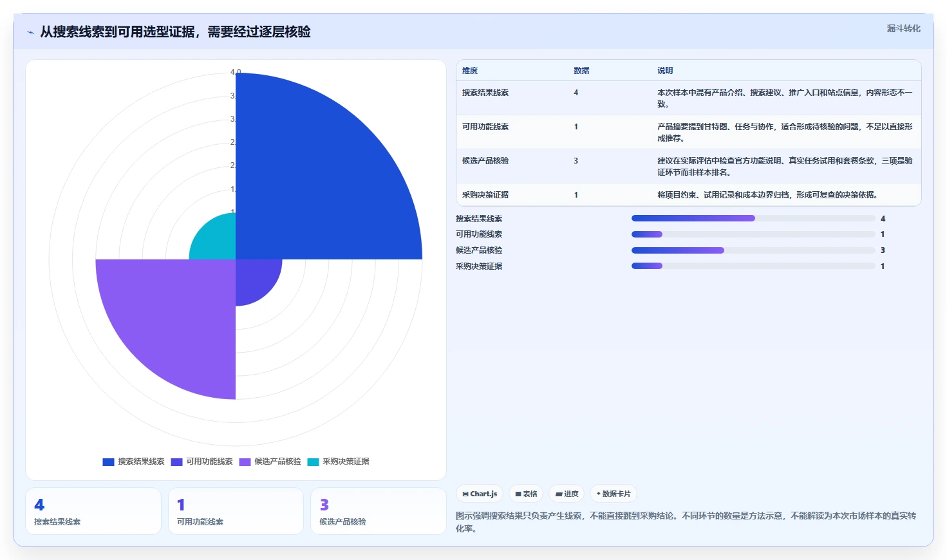This screenshot has height=560, width=947.
Task: Click the footnote paragraph starting 图示强调搜索结果
Action: [x=686, y=522]
